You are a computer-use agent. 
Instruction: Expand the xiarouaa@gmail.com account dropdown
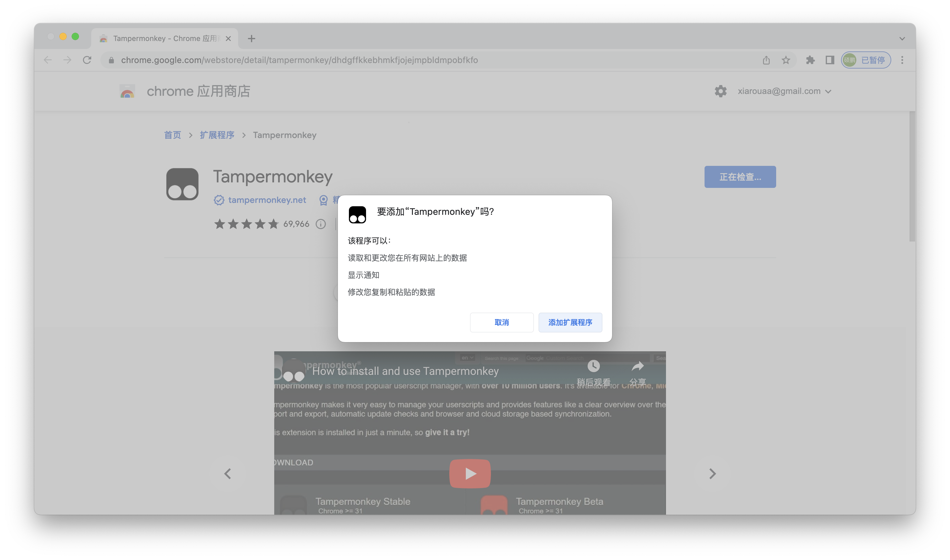point(784,91)
